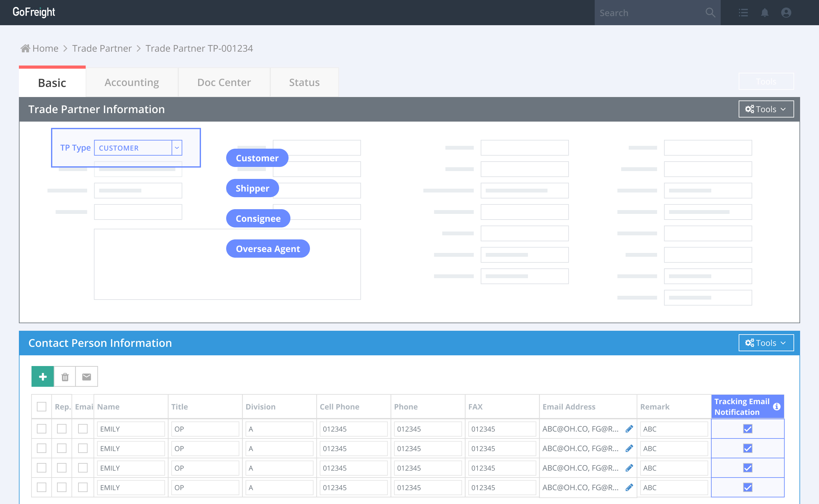This screenshot has height=504, width=819.
Task: Toggle the select-all checkbox in table header
Action: pos(42,407)
